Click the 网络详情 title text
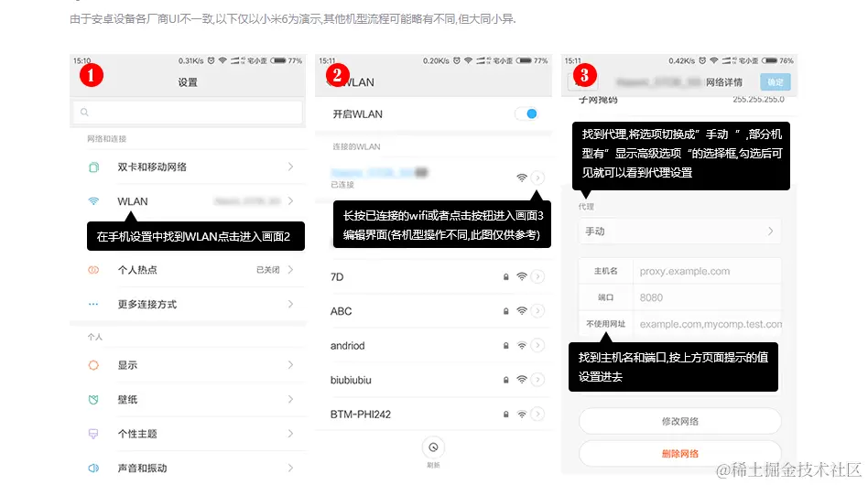The height and width of the screenshot is (485, 868). coord(724,82)
